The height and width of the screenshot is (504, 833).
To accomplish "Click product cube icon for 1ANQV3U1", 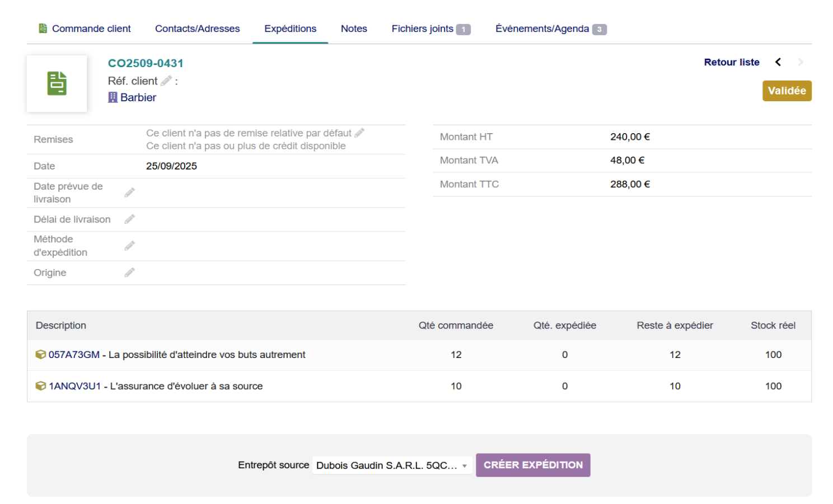I will point(40,386).
